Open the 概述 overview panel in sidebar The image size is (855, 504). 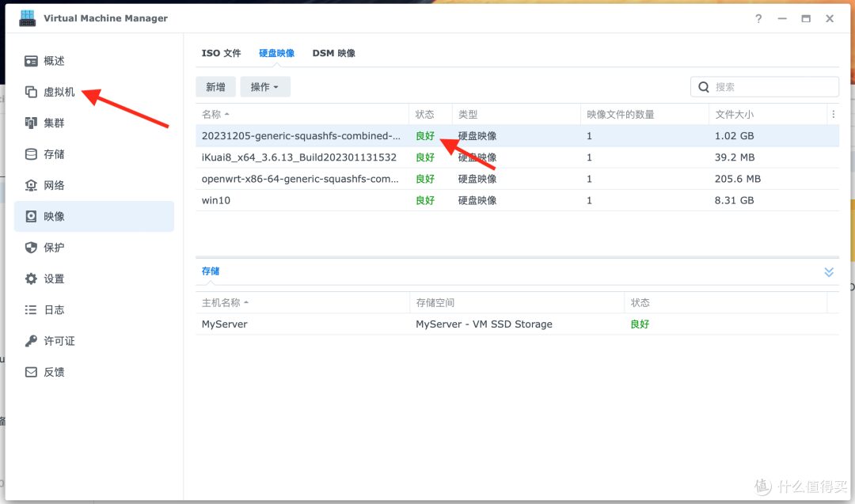click(54, 60)
